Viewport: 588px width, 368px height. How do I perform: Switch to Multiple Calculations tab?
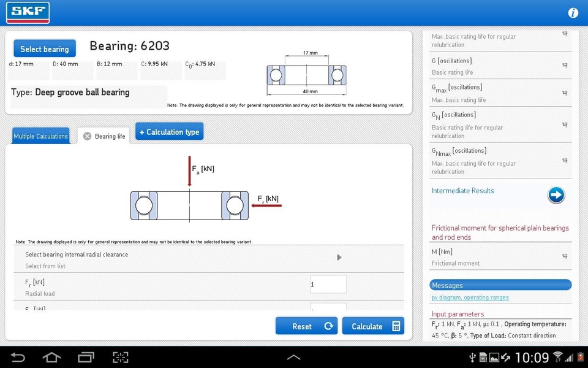click(41, 136)
